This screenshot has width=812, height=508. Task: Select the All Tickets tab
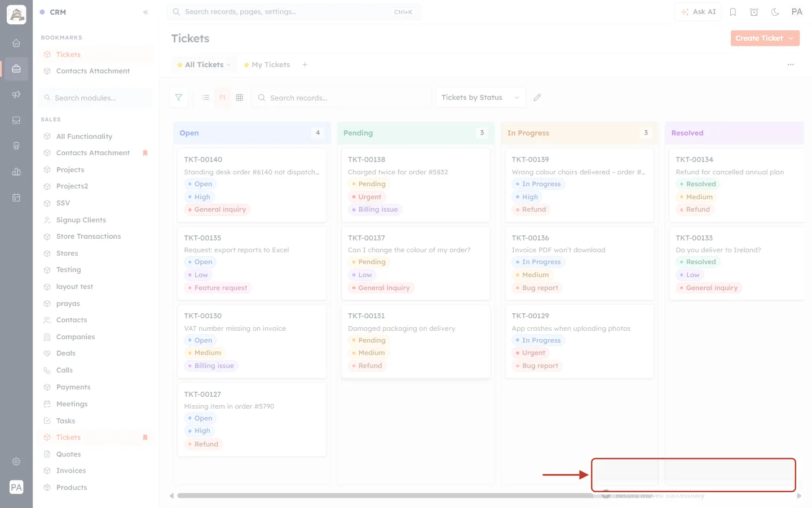(x=204, y=65)
